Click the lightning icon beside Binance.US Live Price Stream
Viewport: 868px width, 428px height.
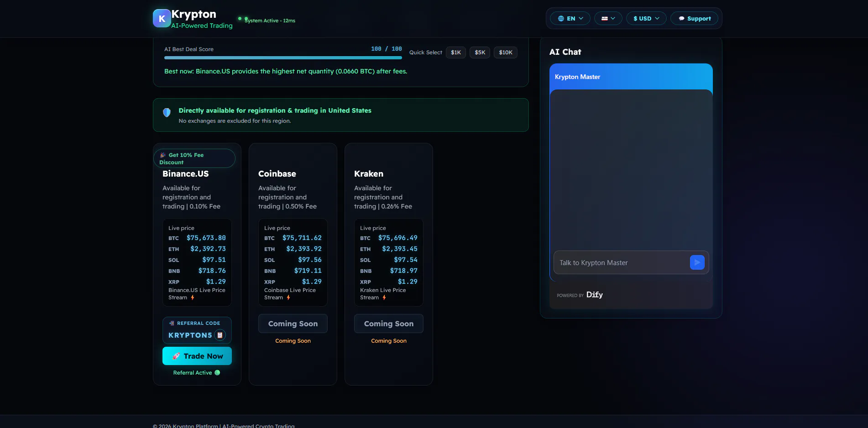pos(193,298)
